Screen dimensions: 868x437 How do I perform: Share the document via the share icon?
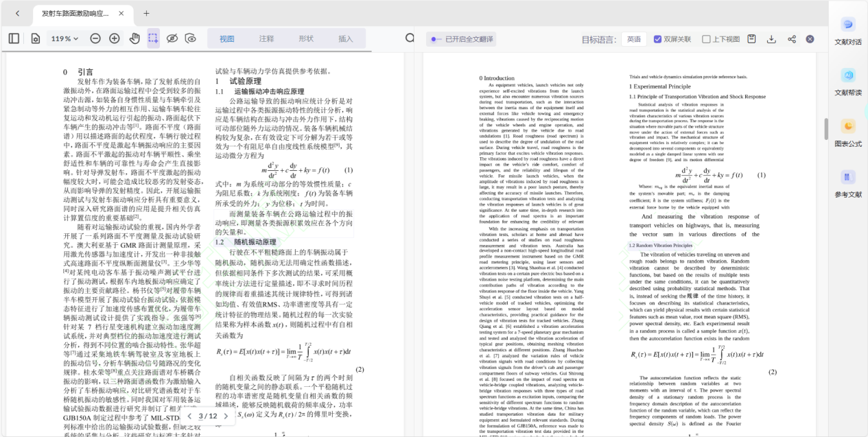point(791,39)
